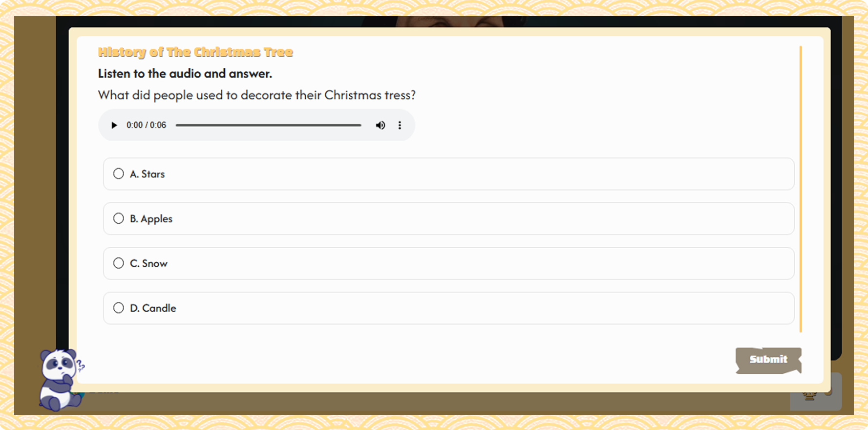The image size is (868, 430).
Task: Select the radio button for B. Apples
Action: (119, 218)
